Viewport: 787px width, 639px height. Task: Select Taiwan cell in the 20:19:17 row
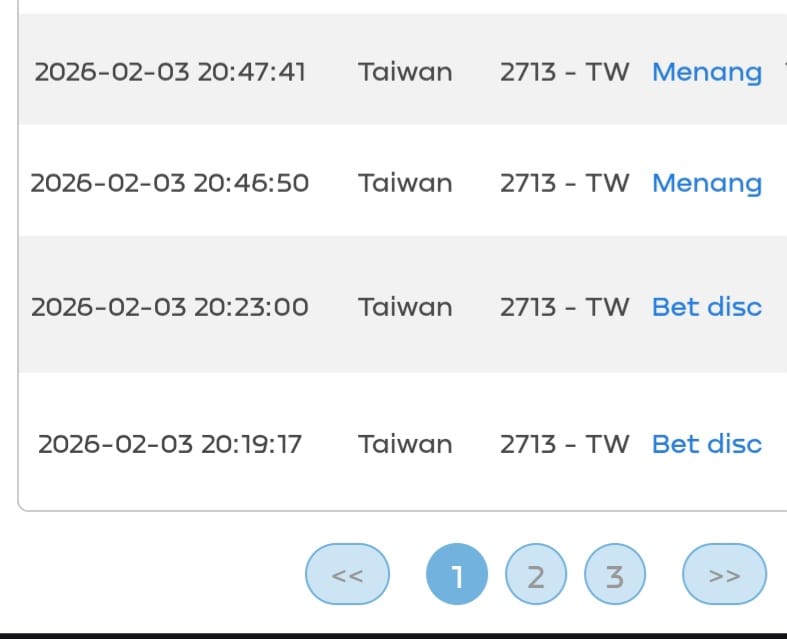tap(405, 444)
